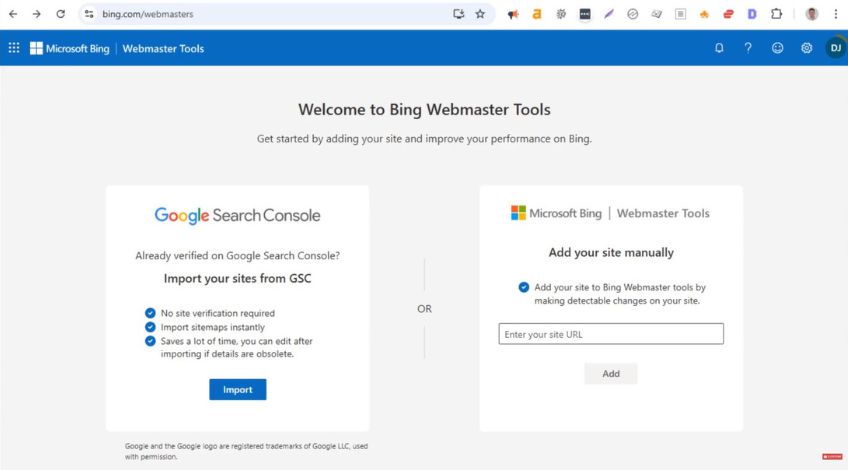Click 'Import your sites from GSC' heading

(x=237, y=279)
